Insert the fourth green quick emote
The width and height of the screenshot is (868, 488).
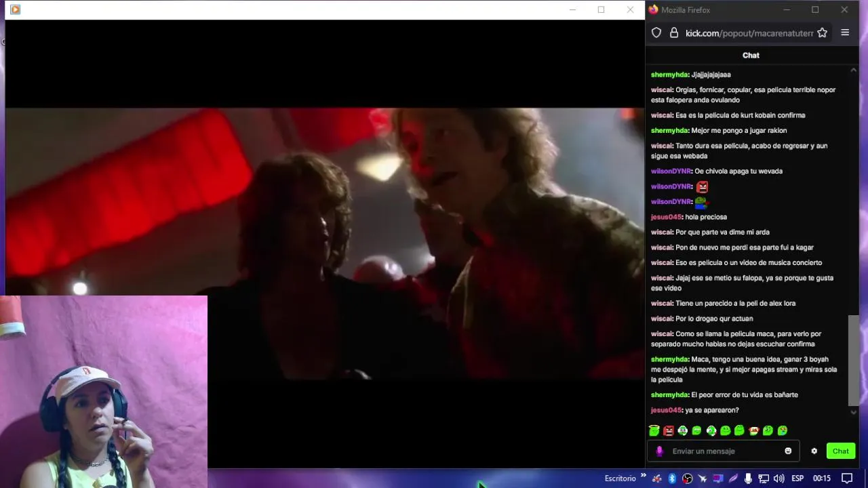tap(697, 430)
